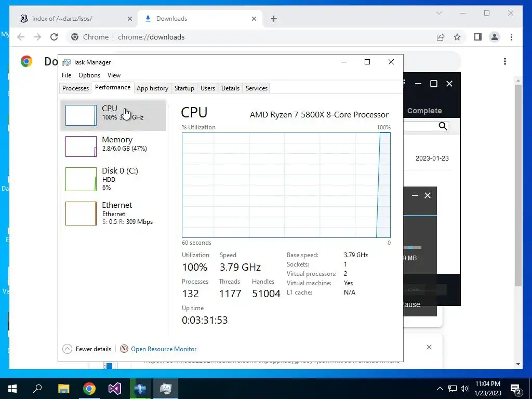Click the Task Manager title bar icon
The image size is (532, 399).
tap(66, 62)
